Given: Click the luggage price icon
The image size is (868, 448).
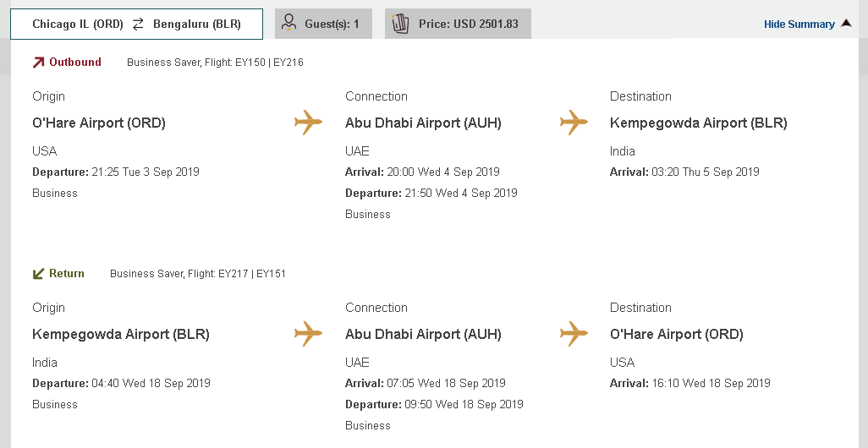Looking at the screenshot, I should [400, 24].
